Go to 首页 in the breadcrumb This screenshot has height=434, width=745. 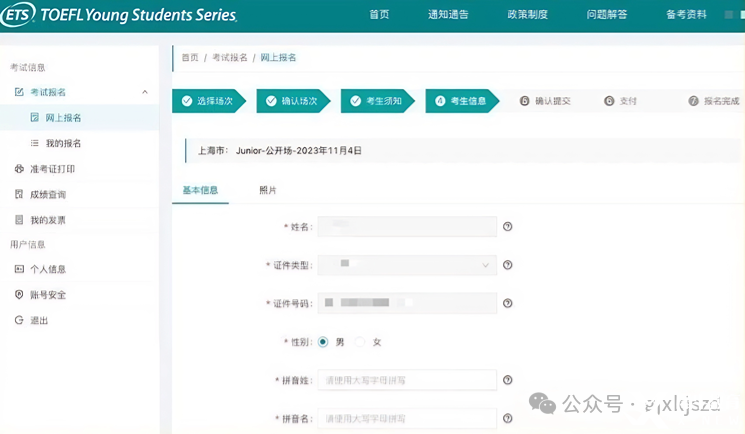pos(190,58)
